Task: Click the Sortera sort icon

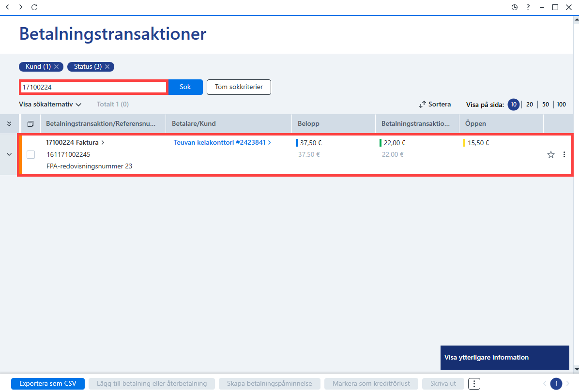Action: coord(423,105)
